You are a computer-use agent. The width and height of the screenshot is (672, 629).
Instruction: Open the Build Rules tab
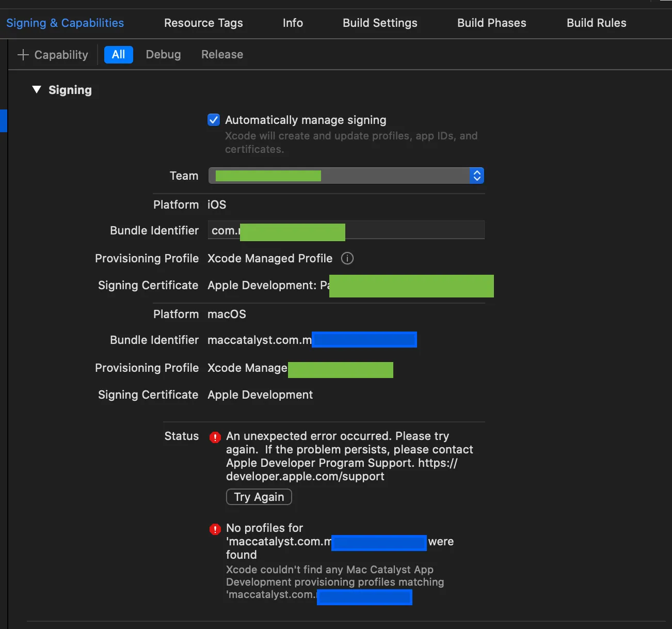click(596, 23)
